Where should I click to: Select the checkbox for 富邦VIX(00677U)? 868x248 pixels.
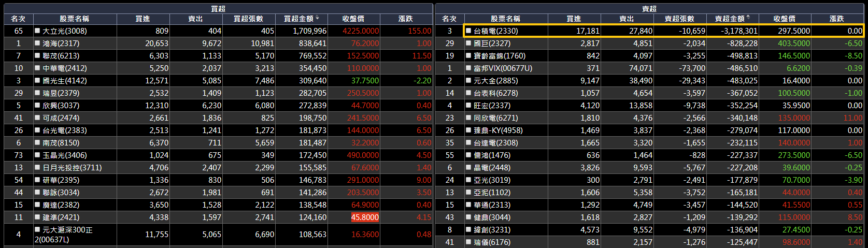point(468,68)
